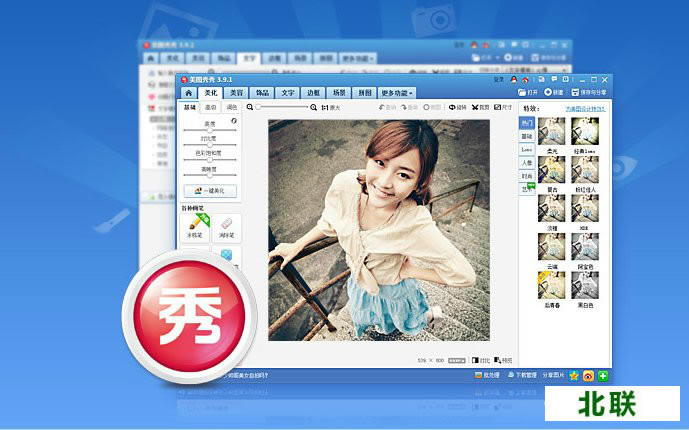Screen dimensions: 689x430
Task: Switch to the 美容 tab
Action: click(x=236, y=92)
